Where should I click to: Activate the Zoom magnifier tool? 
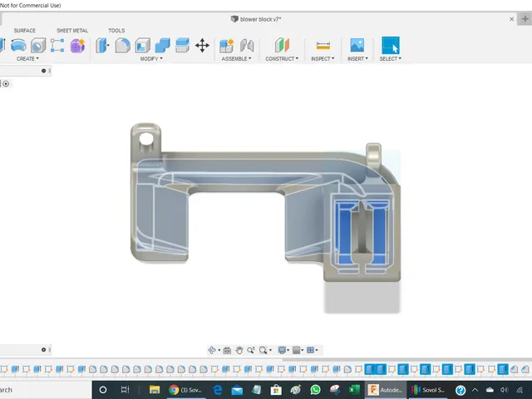(x=251, y=350)
